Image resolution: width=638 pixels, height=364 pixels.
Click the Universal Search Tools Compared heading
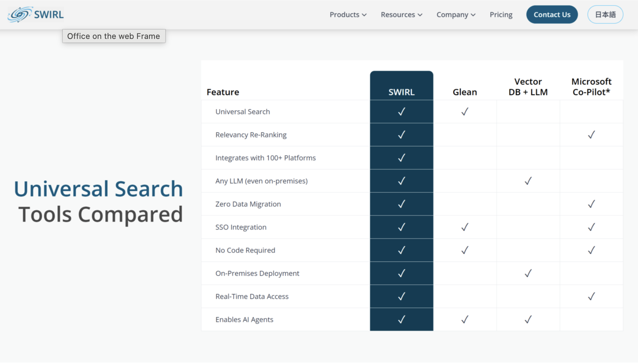click(x=99, y=201)
